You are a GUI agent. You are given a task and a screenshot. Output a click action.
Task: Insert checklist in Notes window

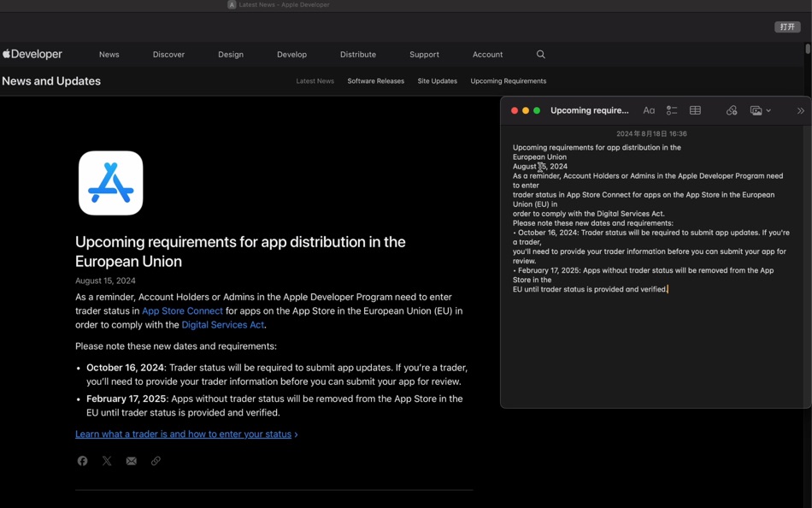click(672, 110)
